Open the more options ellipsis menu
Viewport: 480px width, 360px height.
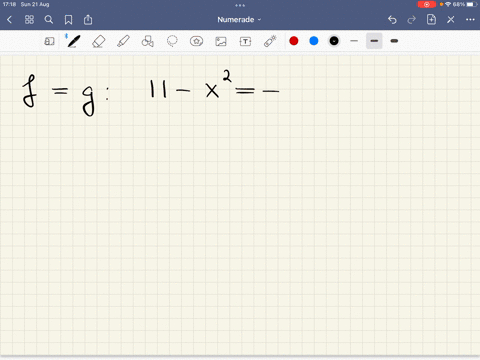[x=470, y=20]
